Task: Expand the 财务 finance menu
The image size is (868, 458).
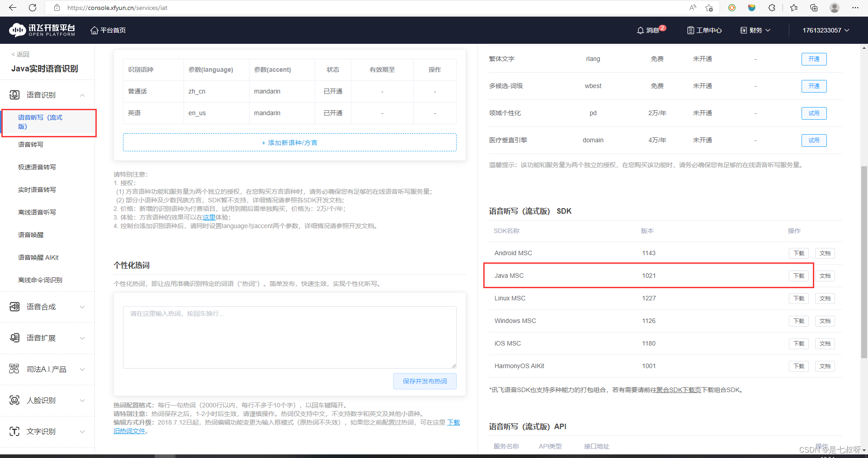Action: pos(755,30)
